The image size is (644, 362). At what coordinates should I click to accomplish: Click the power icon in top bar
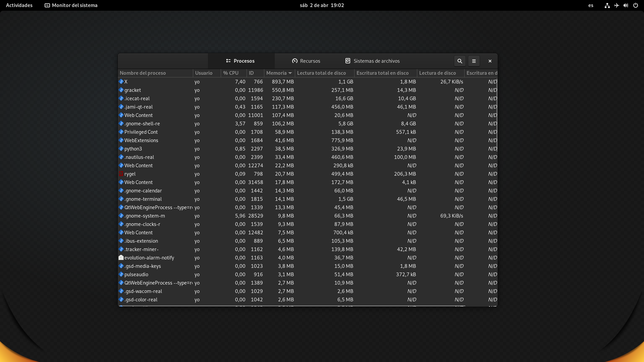636,5
